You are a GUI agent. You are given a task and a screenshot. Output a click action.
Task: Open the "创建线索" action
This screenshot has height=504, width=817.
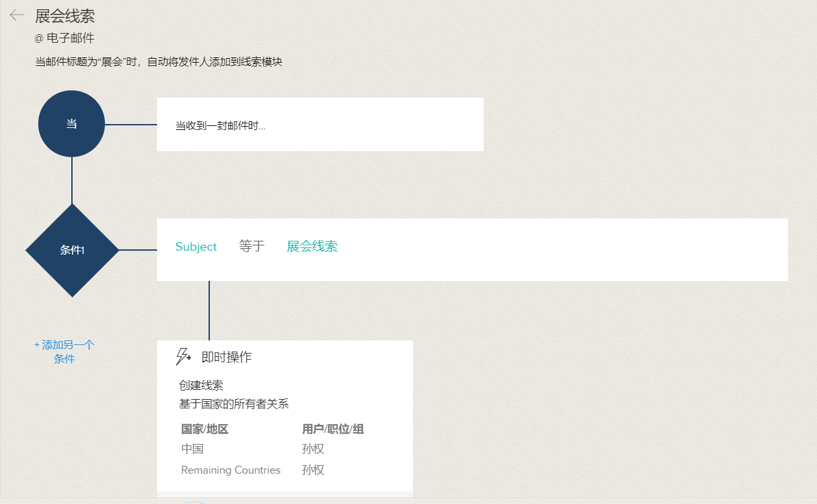201,385
